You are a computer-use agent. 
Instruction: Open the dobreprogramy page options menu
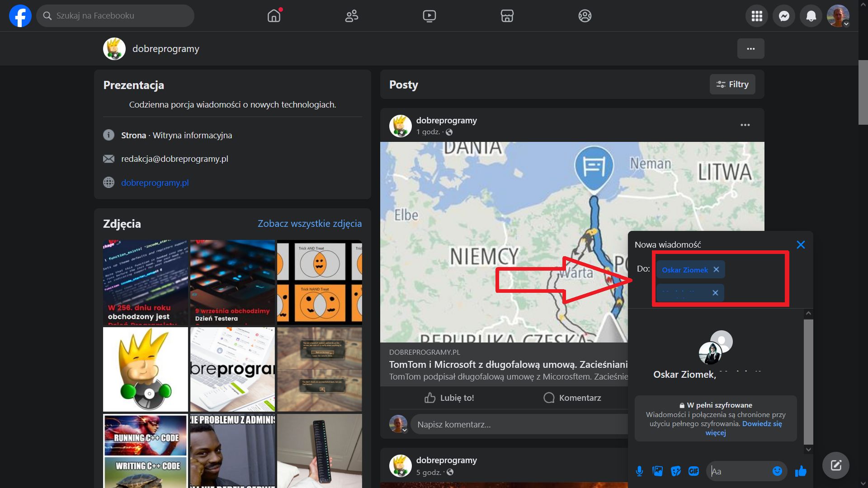tap(750, 48)
